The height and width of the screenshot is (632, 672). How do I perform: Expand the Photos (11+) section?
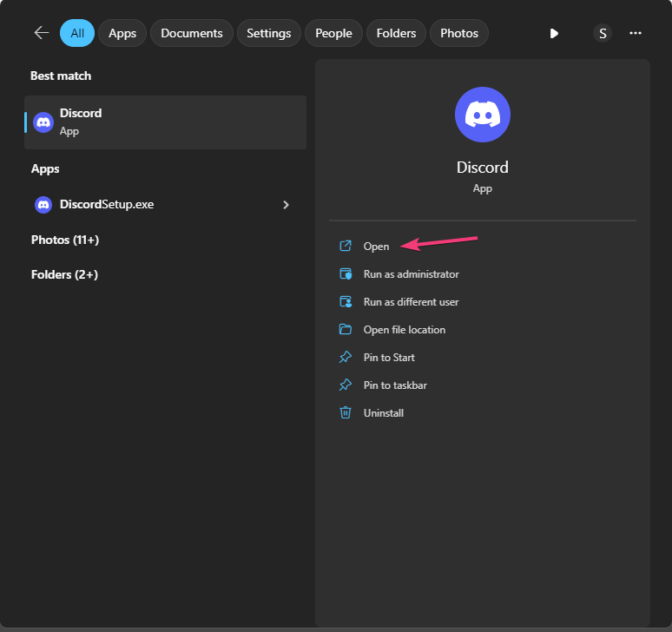pyautogui.click(x=65, y=240)
